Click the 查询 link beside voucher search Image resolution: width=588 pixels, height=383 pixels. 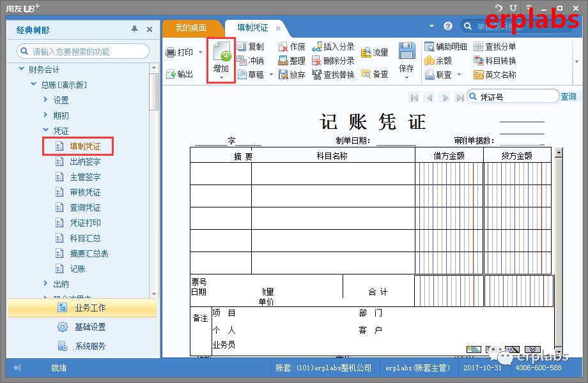click(568, 96)
